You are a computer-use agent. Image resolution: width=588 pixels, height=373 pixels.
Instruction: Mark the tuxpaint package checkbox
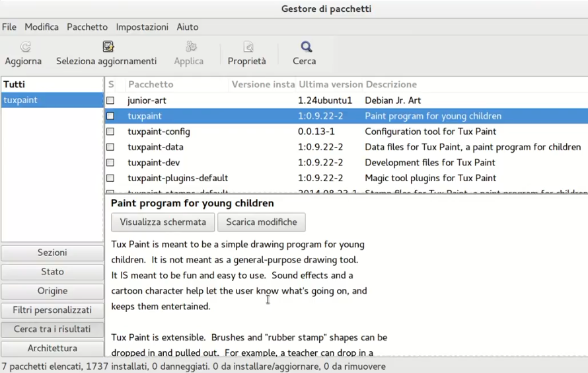110,116
